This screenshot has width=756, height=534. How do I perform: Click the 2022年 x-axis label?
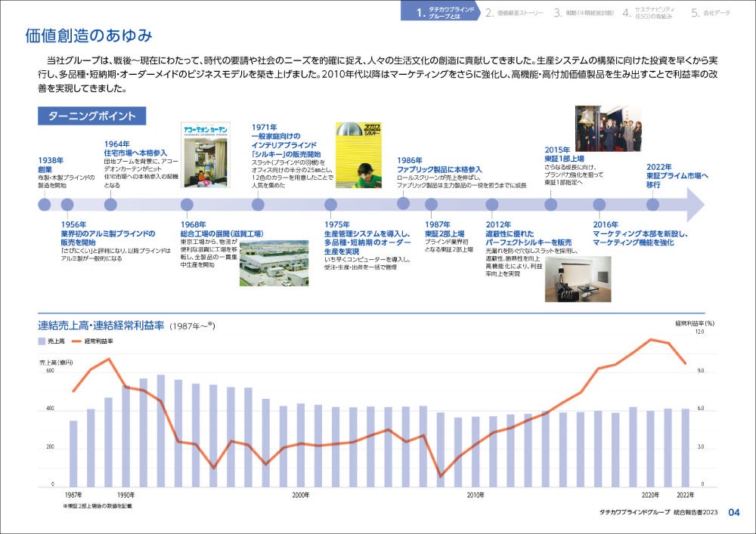pyautogui.click(x=686, y=495)
